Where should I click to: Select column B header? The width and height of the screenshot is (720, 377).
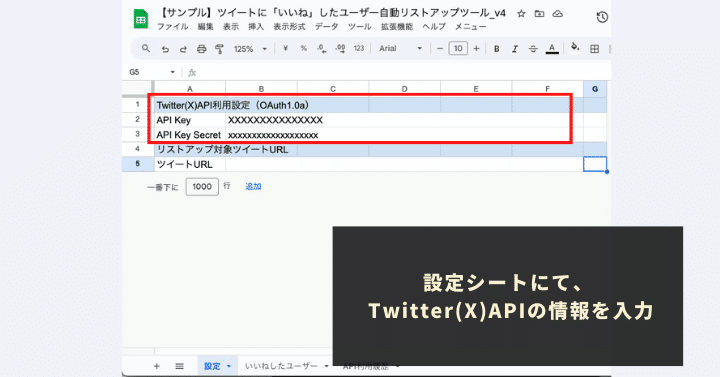coord(261,88)
